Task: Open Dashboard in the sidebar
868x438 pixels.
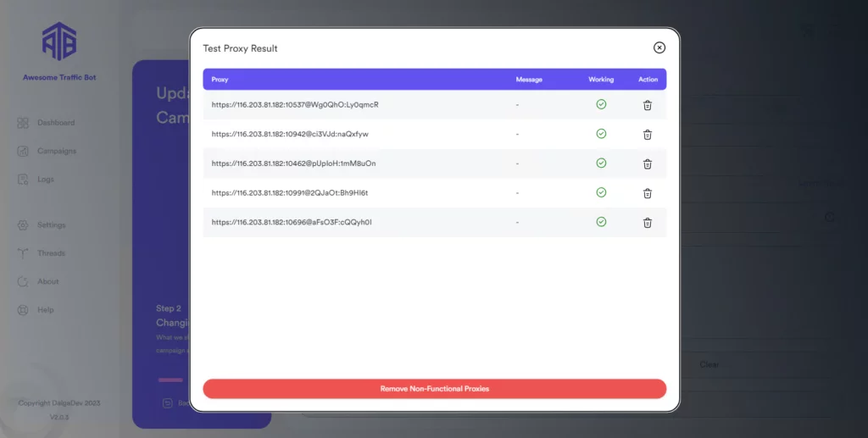Action: 55,123
